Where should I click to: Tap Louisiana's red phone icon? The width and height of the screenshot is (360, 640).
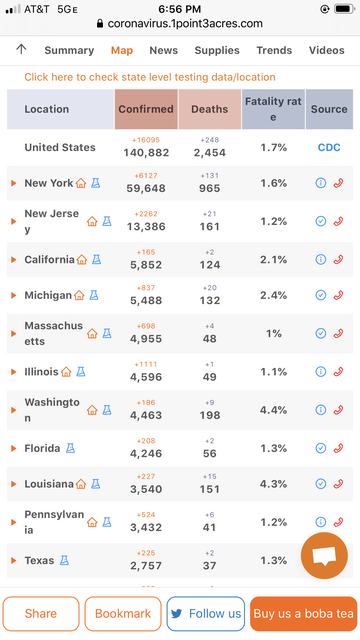[x=338, y=484]
